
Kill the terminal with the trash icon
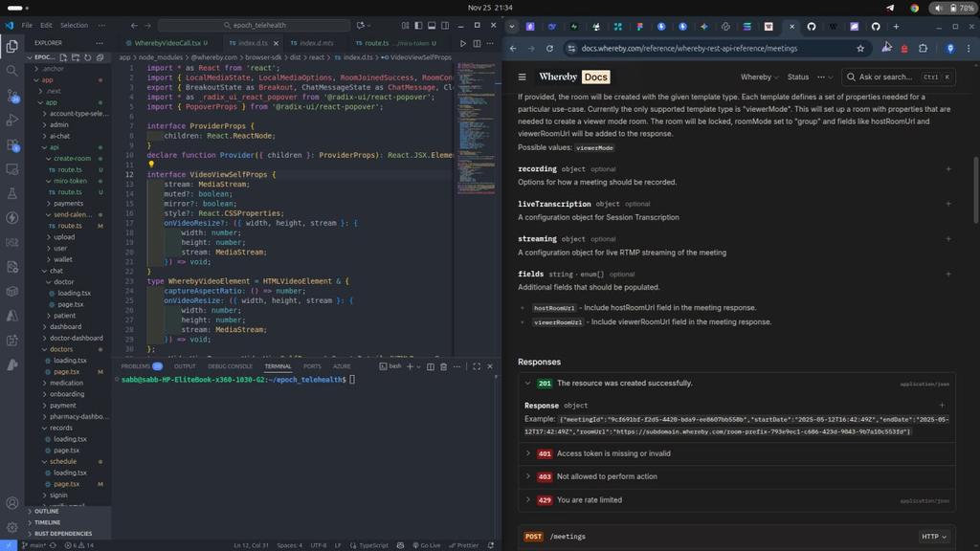(x=444, y=366)
